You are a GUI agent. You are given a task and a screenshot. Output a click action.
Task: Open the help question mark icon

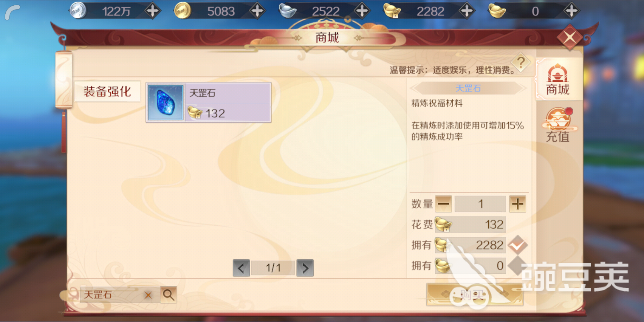(x=521, y=63)
